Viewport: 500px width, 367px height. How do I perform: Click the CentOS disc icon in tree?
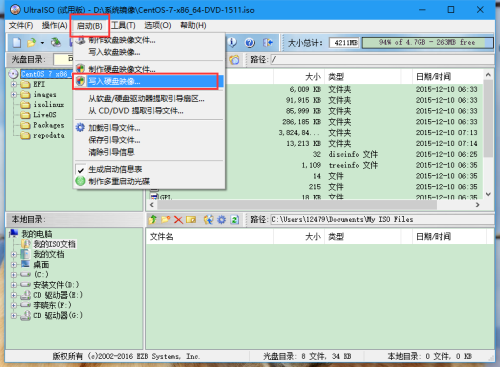(14, 74)
